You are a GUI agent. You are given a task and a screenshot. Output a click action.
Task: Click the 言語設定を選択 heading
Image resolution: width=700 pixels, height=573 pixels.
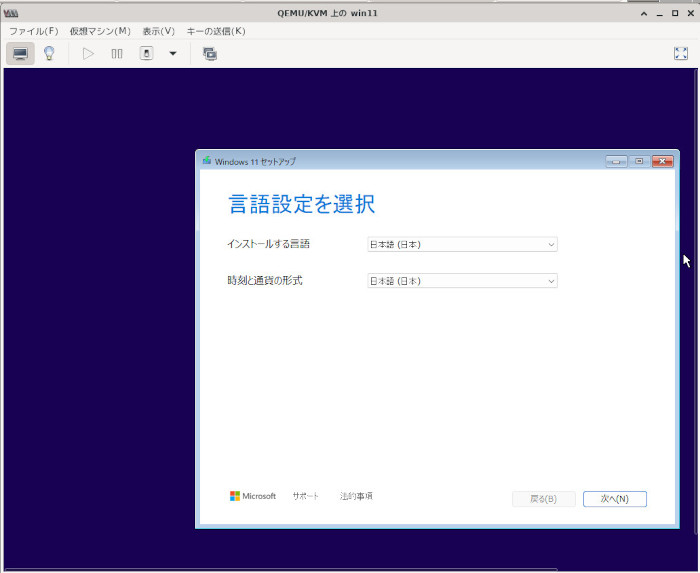tap(302, 204)
